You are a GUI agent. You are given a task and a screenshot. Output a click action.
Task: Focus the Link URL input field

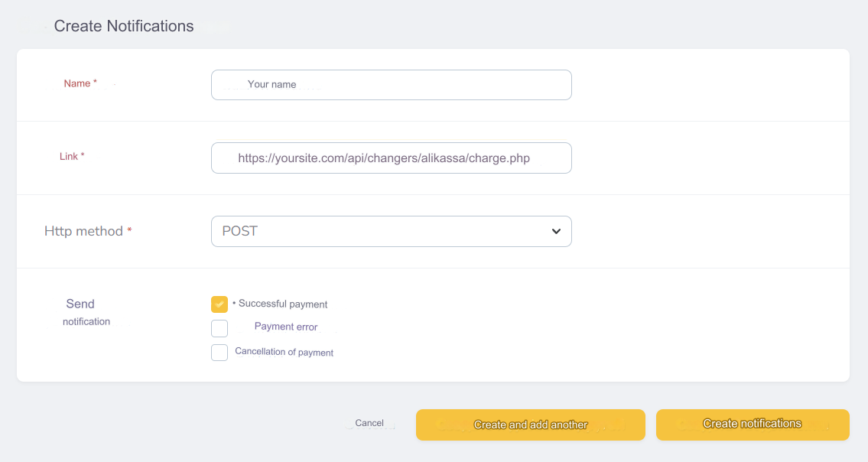(391, 158)
